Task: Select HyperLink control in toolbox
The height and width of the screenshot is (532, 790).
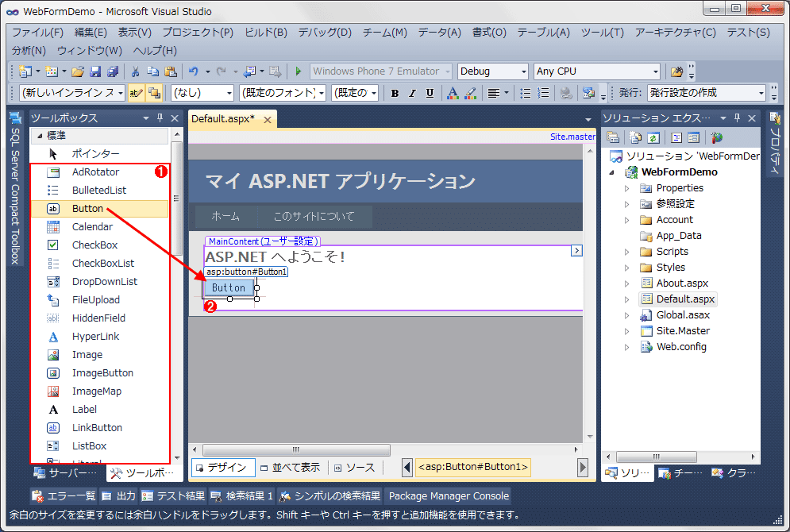Action: (99, 337)
